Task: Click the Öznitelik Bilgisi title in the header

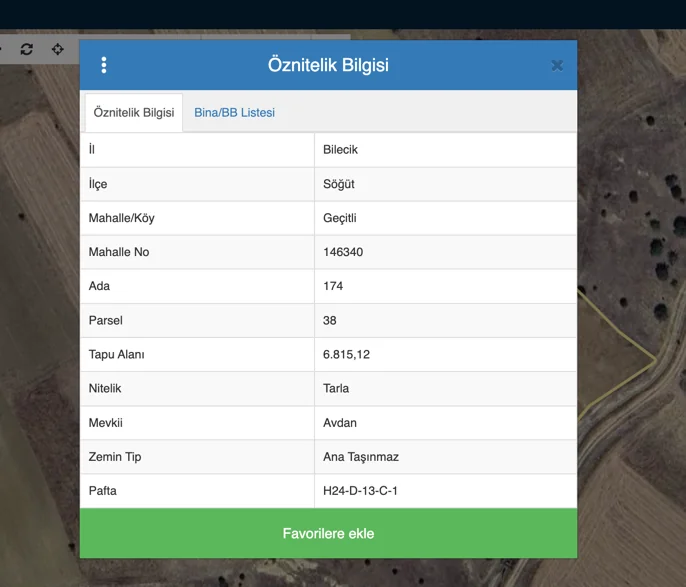Action: tap(328, 65)
